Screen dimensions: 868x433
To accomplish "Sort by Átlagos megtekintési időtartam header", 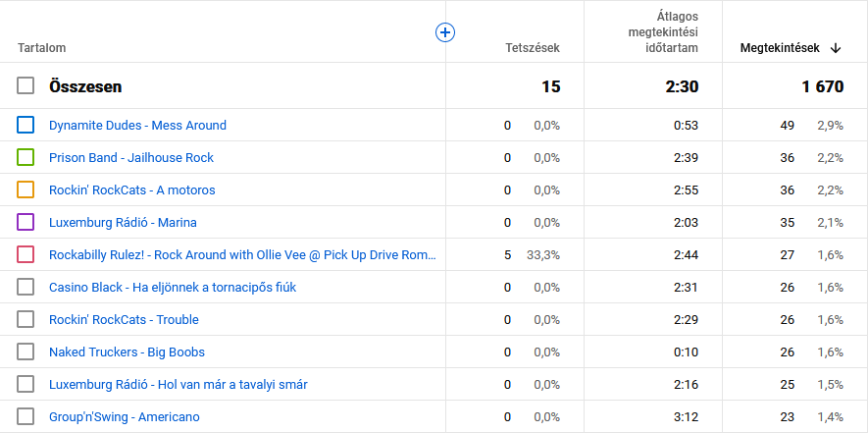I will pos(663,32).
